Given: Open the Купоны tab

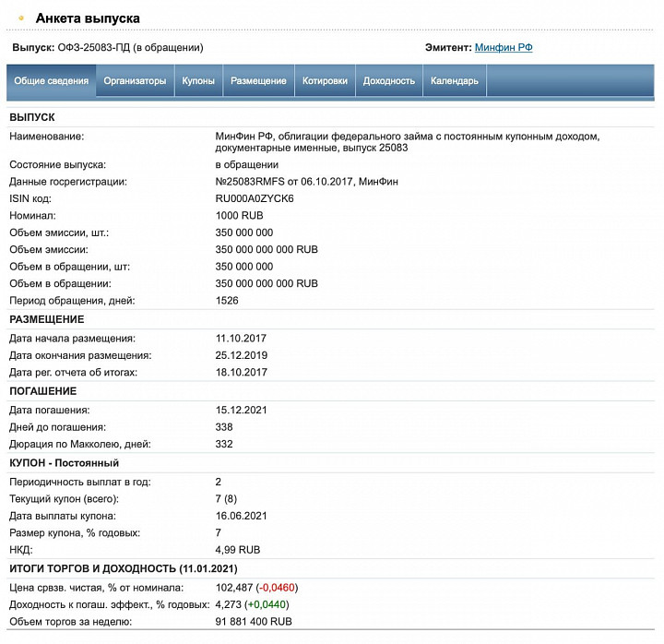Looking at the screenshot, I should [x=198, y=81].
